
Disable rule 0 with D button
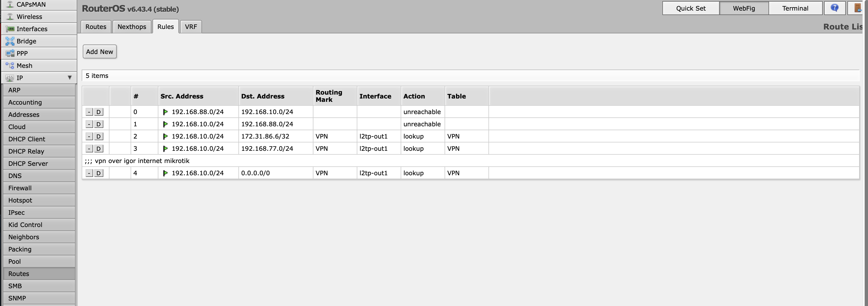pyautogui.click(x=98, y=112)
